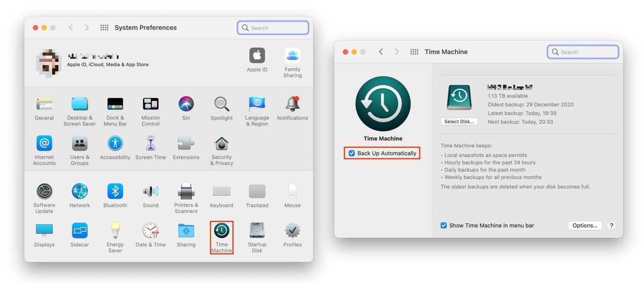Open Extensions preferences
The width and height of the screenshot is (644, 283).
click(x=186, y=143)
